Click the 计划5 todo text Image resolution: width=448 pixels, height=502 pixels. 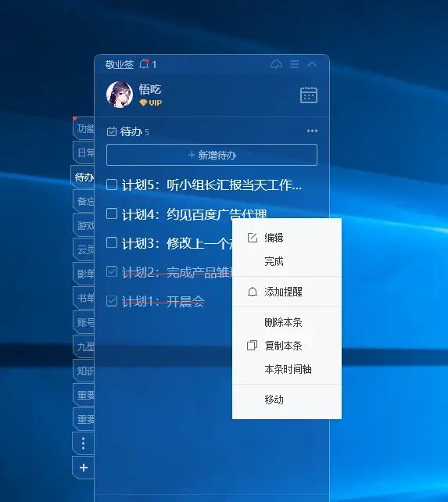click(212, 185)
